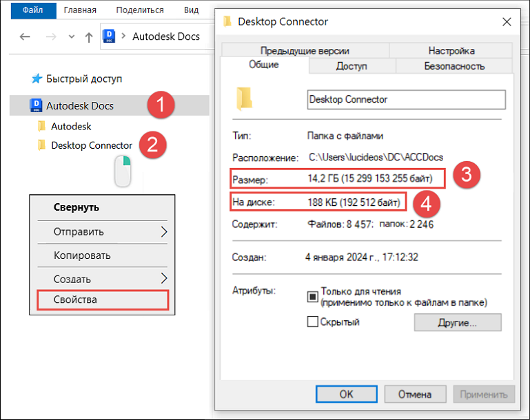
Task: Choose Копировать in the context menu
Action: [82, 255]
